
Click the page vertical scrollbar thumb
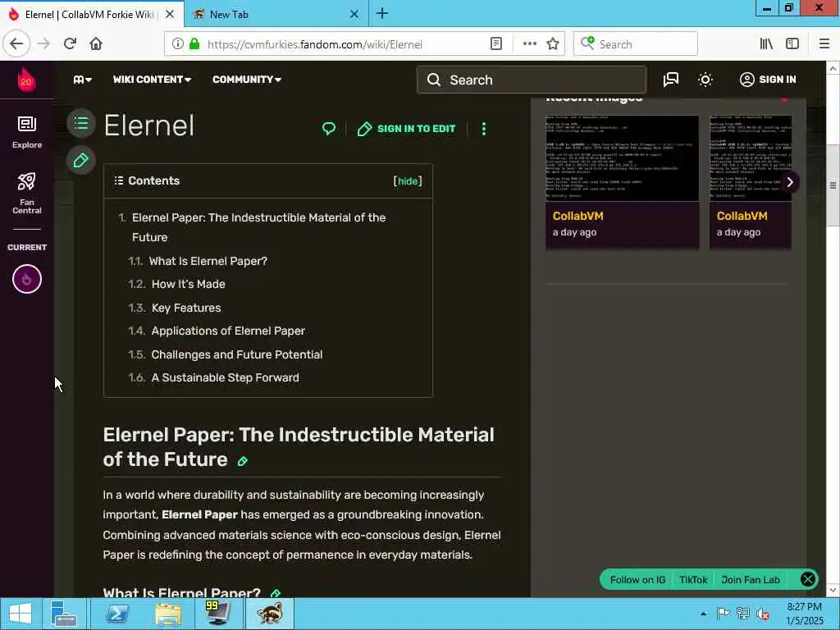pyautogui.click(x=833, y=185)
